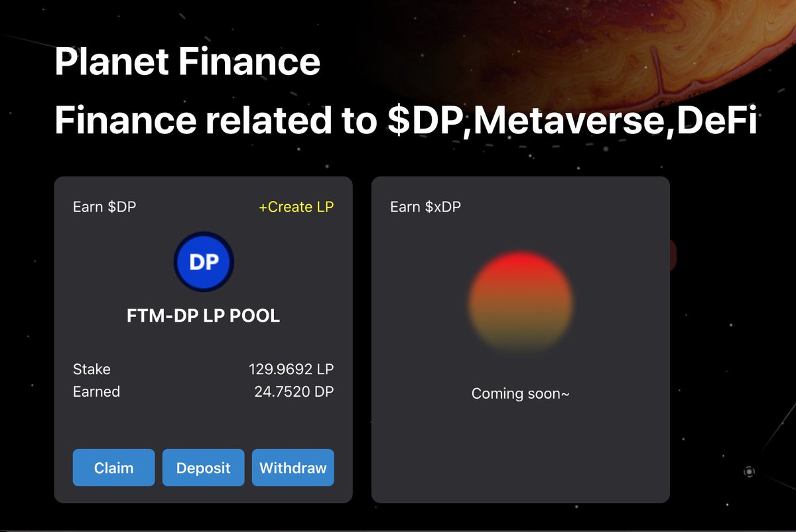Select the Earn $DP label
Image resolution: width=796 pixels, height=532 pixels.
pos(105,207)
